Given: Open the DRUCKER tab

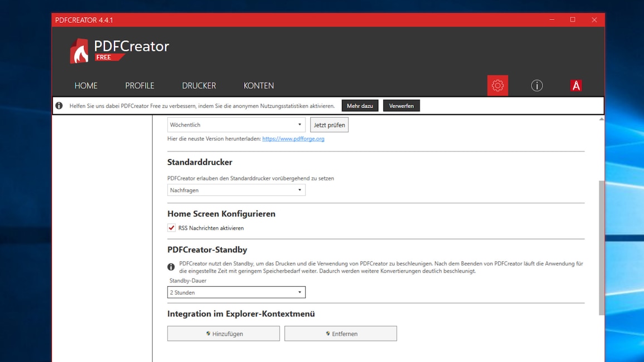Looking at the screenshot, I should tap(199, 85).
